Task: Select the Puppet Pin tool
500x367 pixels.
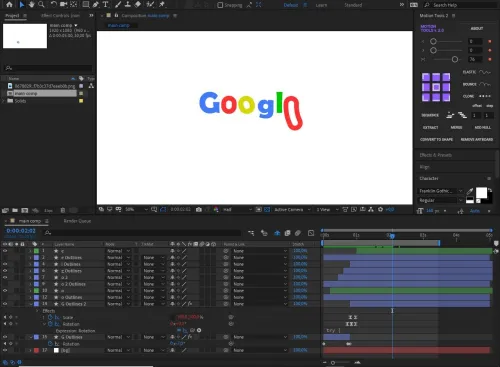Action: [162, 5]
